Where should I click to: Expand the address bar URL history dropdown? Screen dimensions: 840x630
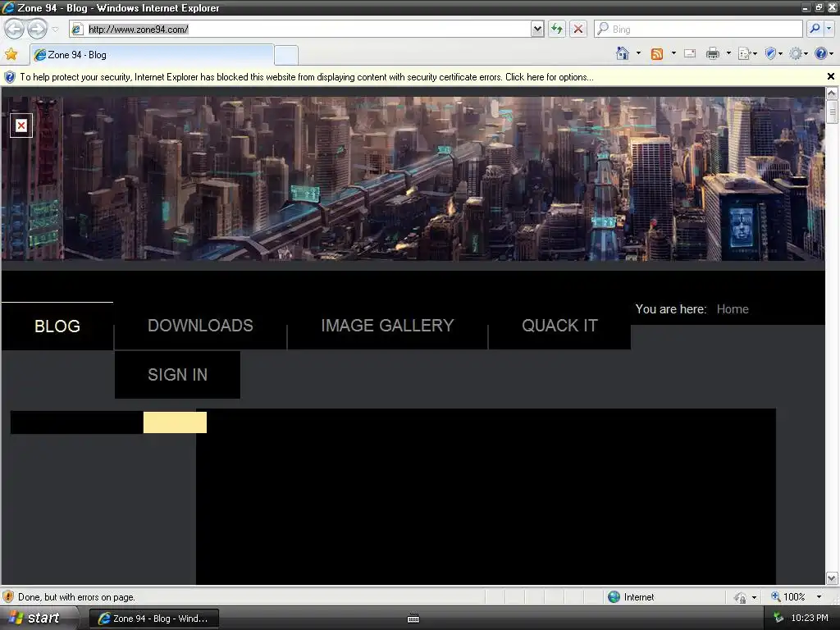tap(537, 29)
